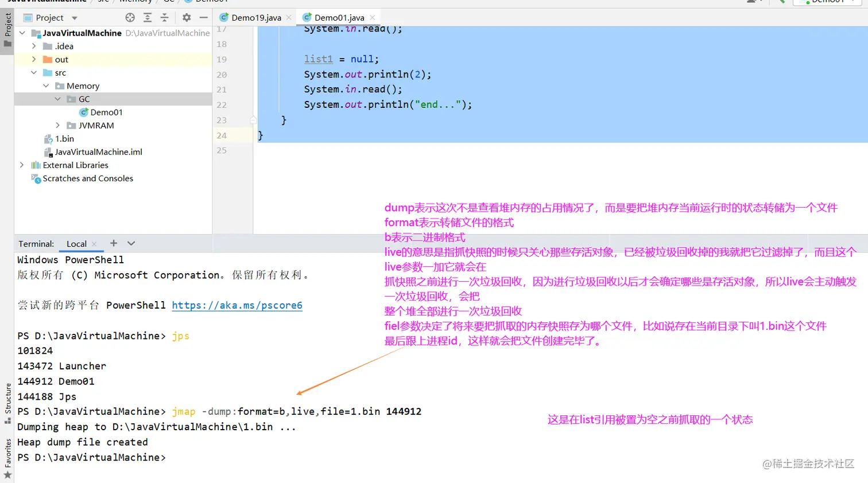The image size is (868, 483).
Task: Close the Demo01.java tab
Action: [373, 18]
